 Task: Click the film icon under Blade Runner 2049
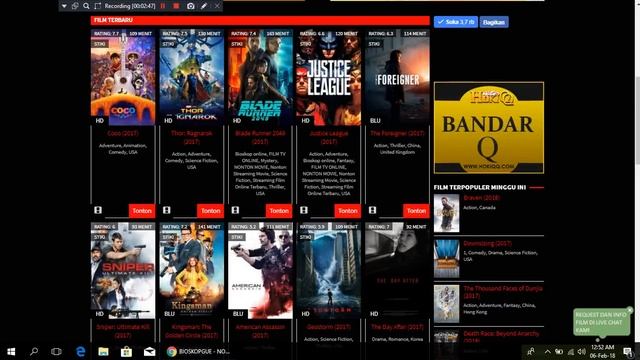[x=235, y=210]
